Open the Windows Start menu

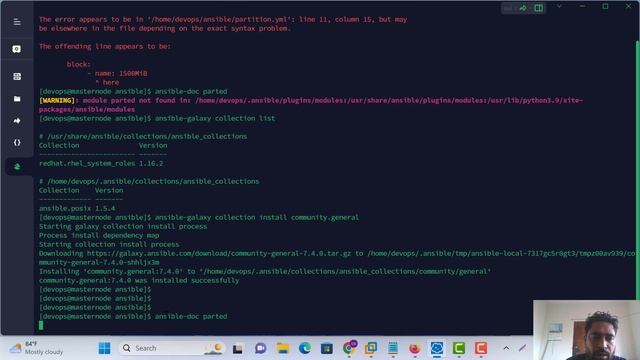click(104, 348)
